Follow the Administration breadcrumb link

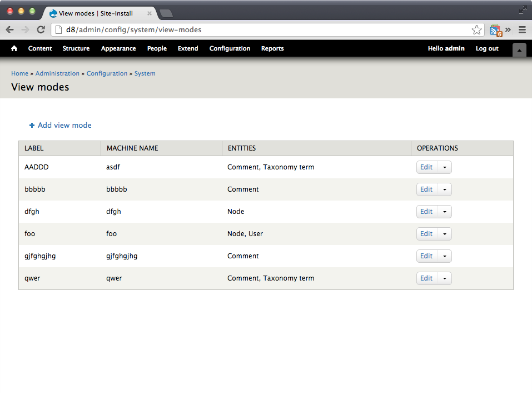(x=57, y=73)
